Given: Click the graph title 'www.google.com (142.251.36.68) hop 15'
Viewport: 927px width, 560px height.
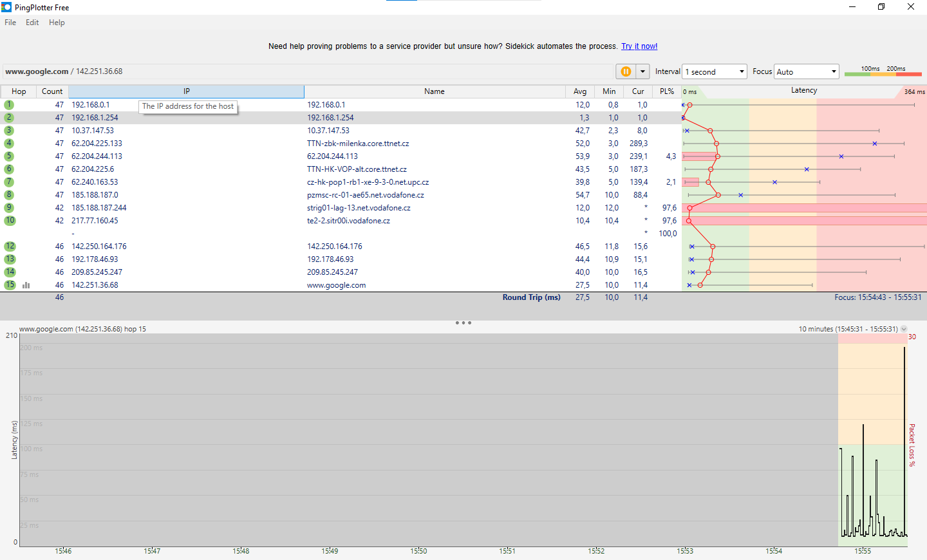Looking at the screenshot, I should tap(82, 329).
